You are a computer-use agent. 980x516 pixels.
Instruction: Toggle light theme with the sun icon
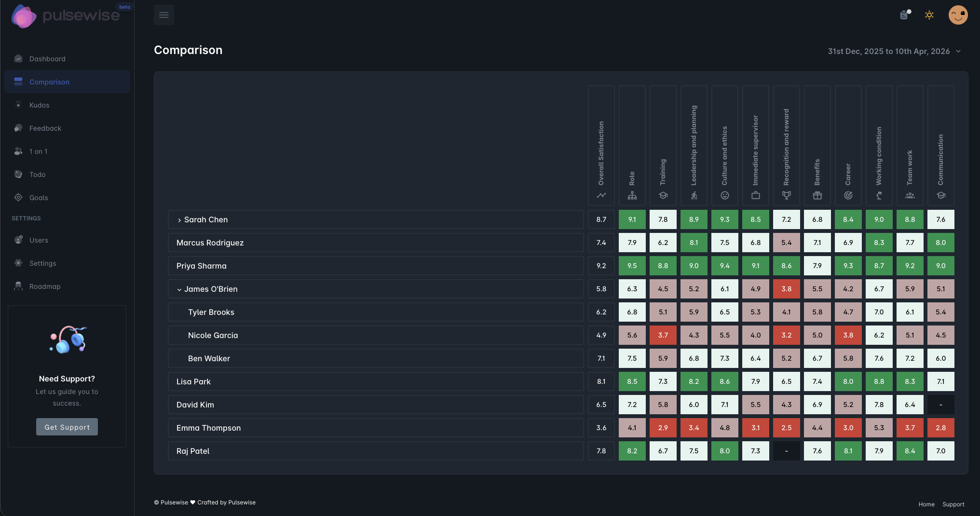click(x=929, y=15)
